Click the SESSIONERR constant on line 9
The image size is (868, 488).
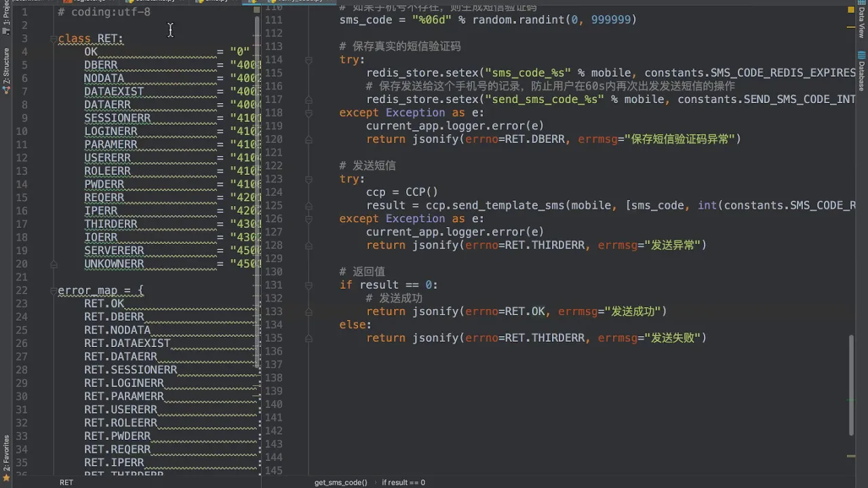(117, 118)
